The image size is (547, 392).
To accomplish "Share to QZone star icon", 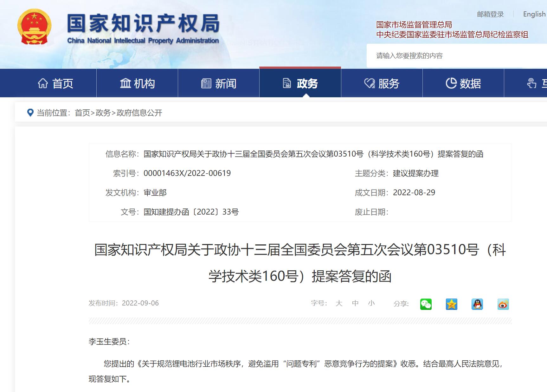I will tap(451, 304).
